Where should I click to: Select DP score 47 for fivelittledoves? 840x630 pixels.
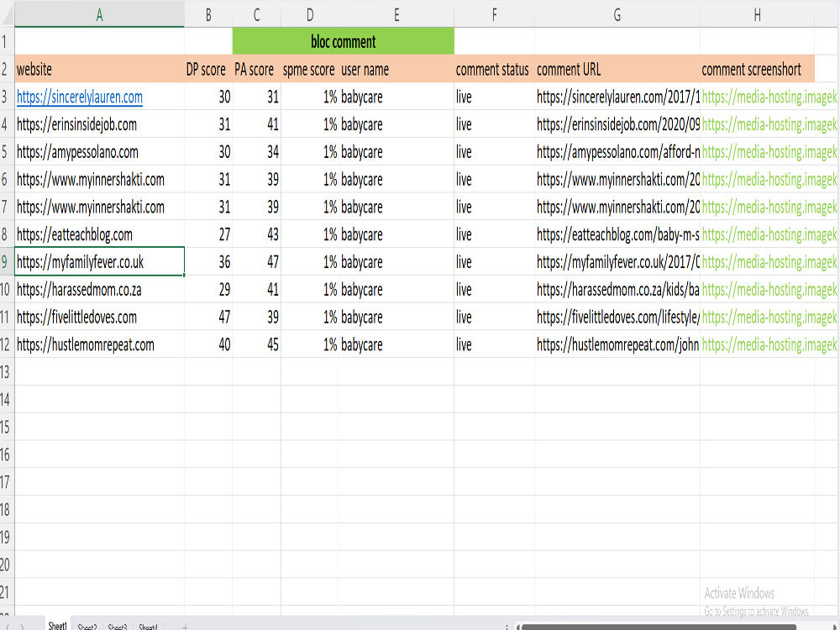(x=208, y=318)
